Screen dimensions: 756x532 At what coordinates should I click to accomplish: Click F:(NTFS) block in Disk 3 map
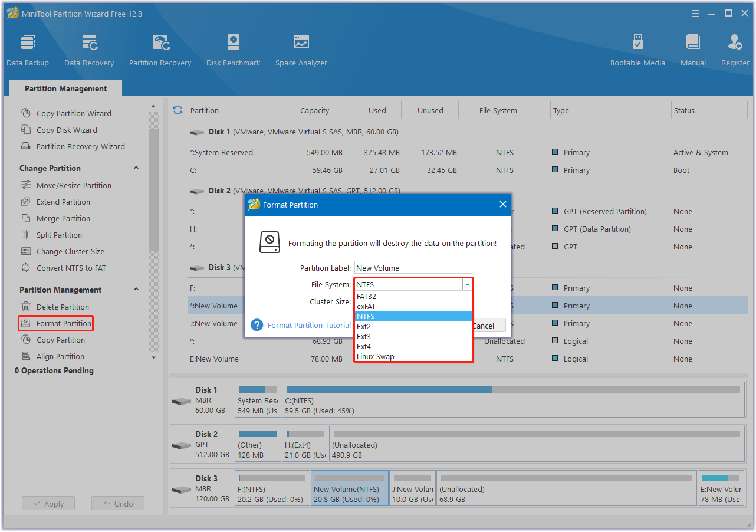(272, 488)
